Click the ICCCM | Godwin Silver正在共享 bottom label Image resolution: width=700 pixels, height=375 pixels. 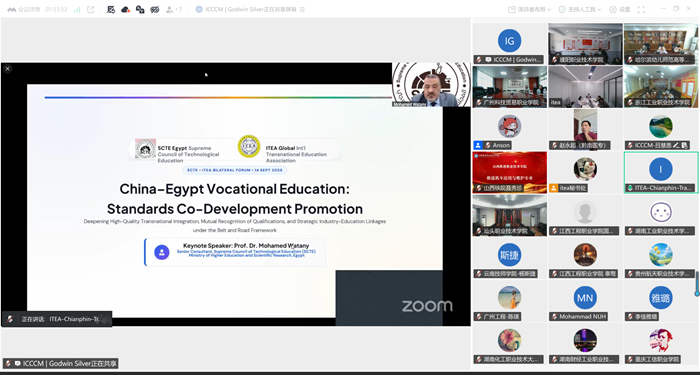(61, 363)
